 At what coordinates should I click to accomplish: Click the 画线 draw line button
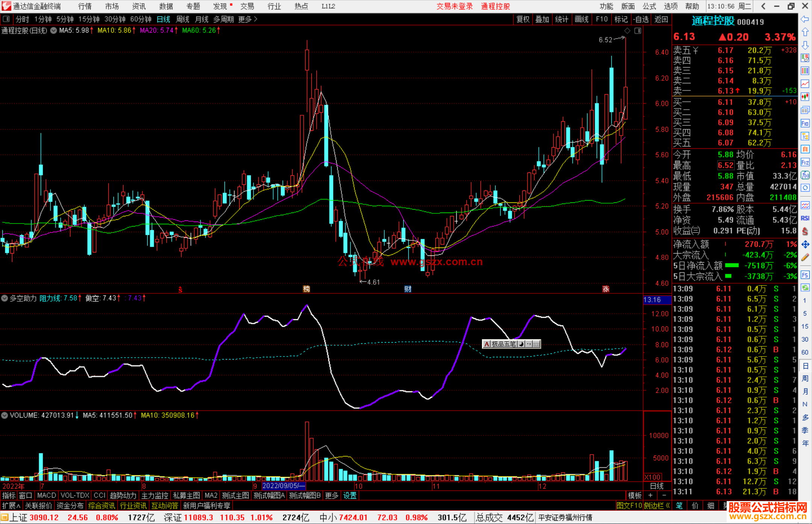[581, 19]
